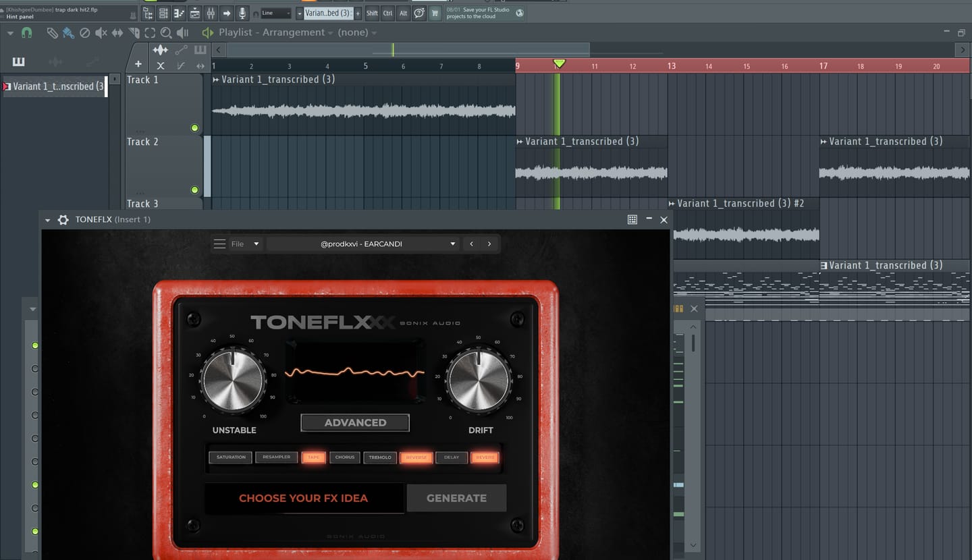The image size is (972, 560).
Task: Click the UNSTABLE knob
Action: coord(233,382)
